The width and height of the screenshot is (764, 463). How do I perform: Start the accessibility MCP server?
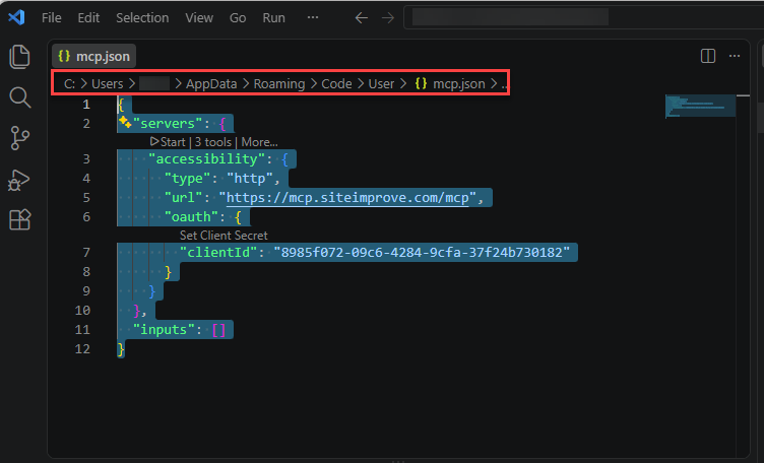tap(168, 142)
